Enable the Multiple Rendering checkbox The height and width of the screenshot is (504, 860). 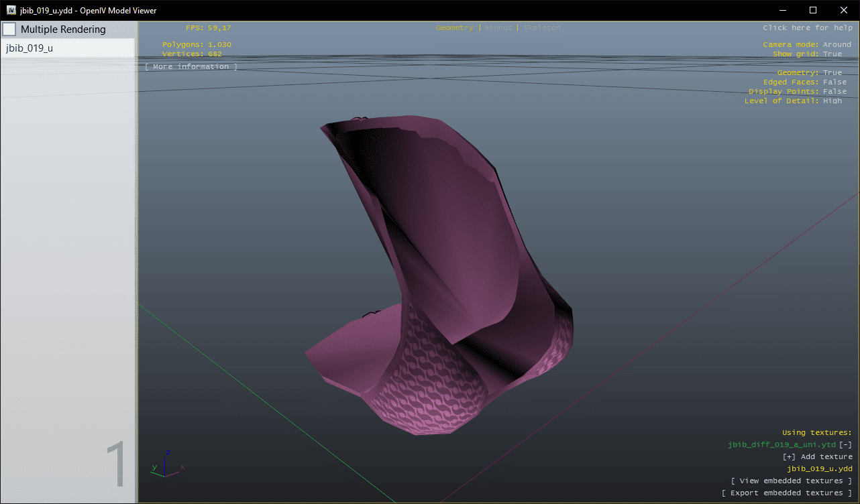(9, 29)
